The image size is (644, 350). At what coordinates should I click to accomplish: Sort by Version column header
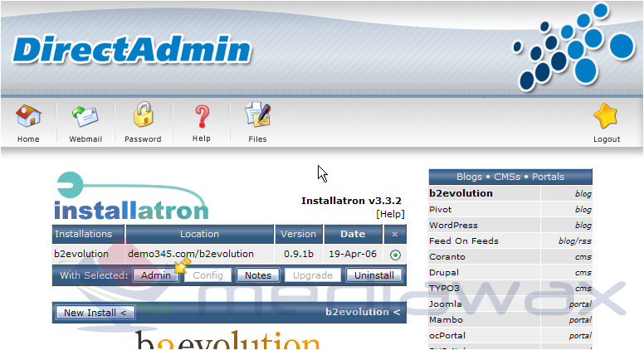299,234
